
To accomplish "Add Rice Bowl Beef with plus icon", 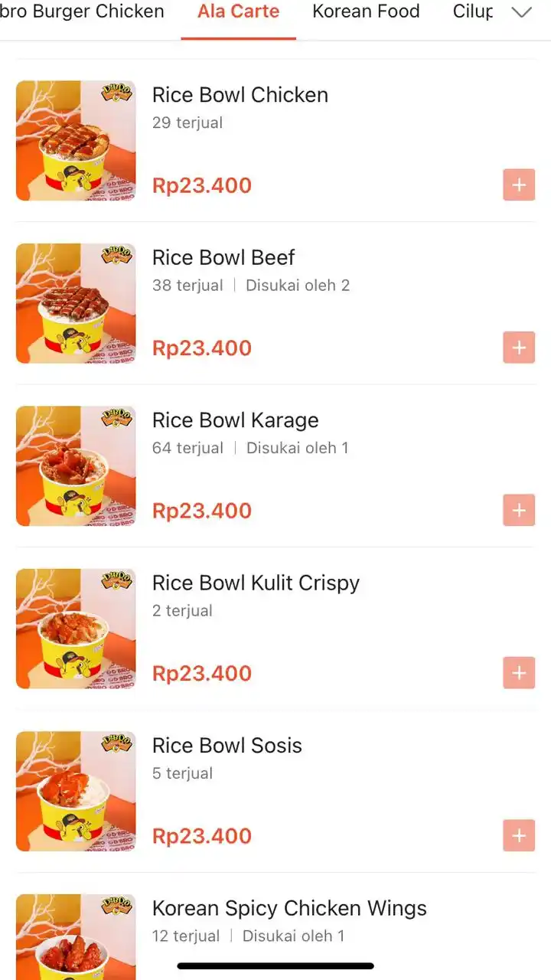I will (x=519, y=348).
